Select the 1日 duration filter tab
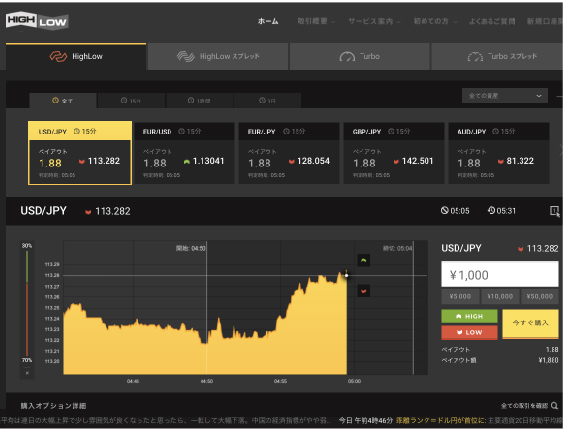This screenshot has height=429, width=563. (x=267, y=101)
